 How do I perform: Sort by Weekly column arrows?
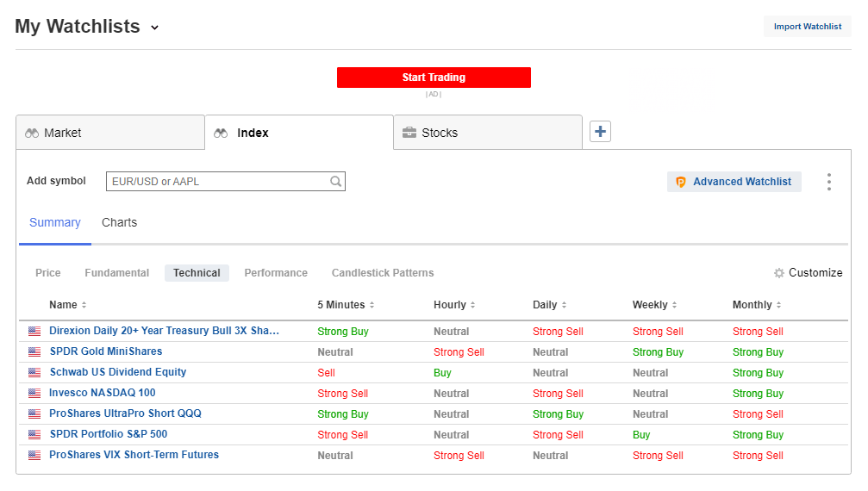point(674,305)
